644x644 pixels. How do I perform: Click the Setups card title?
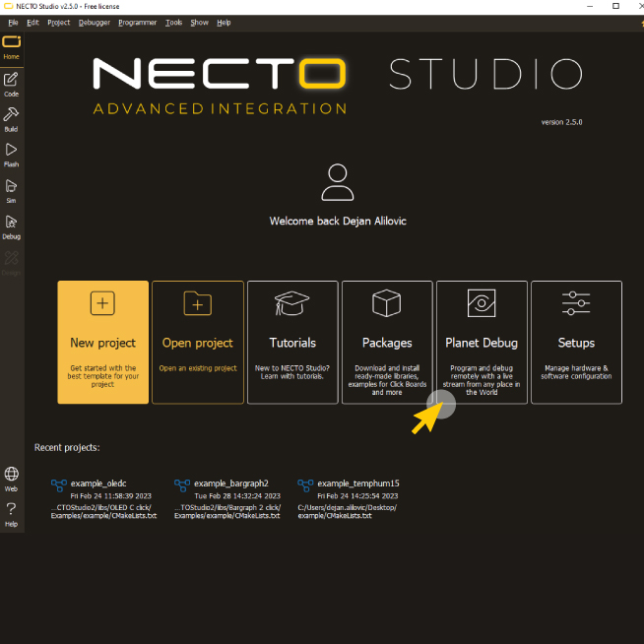576,343
